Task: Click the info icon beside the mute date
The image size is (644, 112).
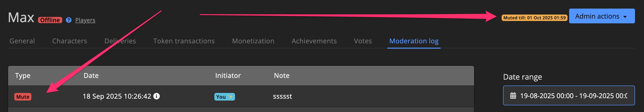Action: [x=157, y=96]
